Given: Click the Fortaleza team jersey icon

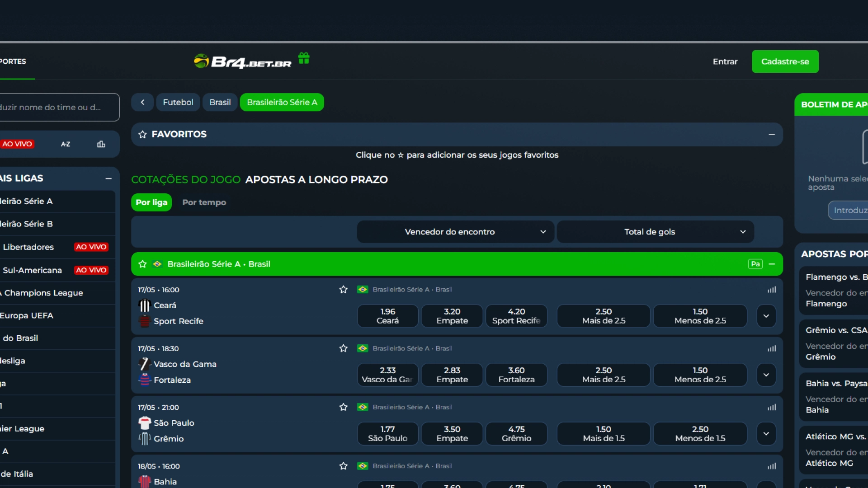Looking at the screenshot, I should coord(144,380).
